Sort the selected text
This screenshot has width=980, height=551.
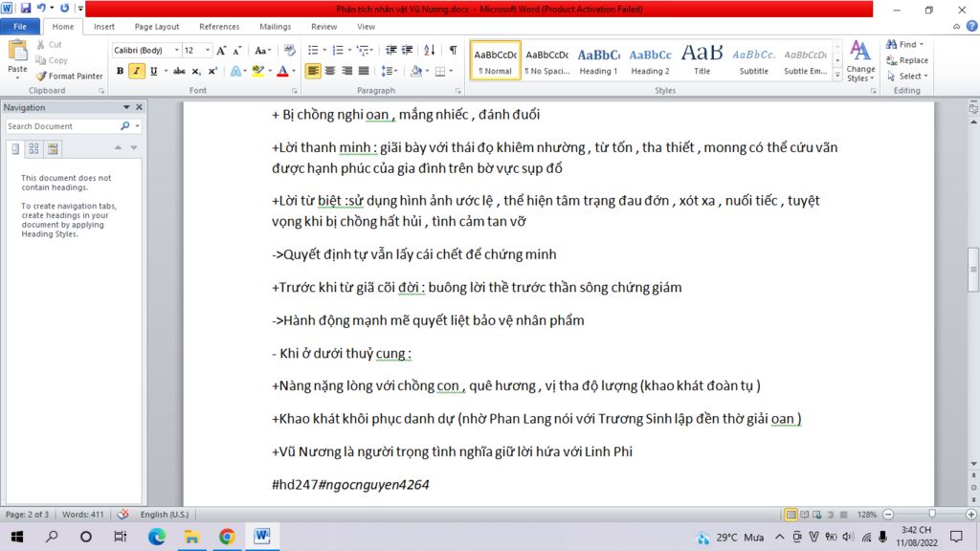430,50
